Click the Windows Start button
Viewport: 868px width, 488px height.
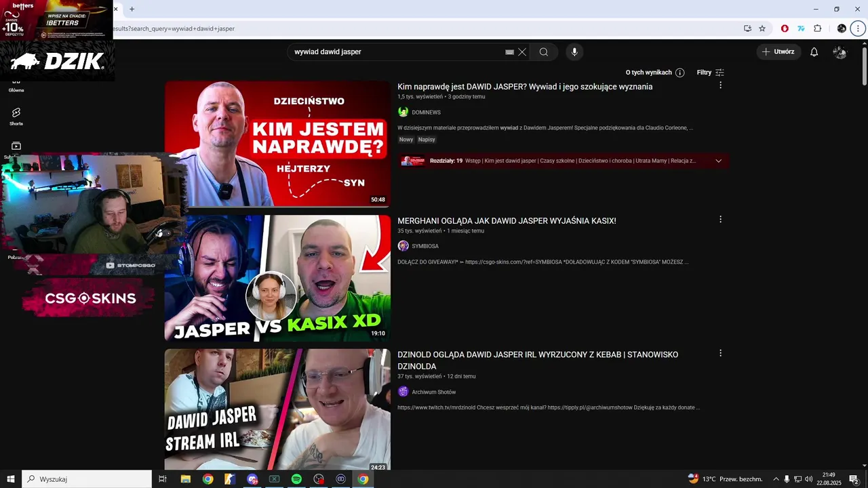click(x=11, y=479)
